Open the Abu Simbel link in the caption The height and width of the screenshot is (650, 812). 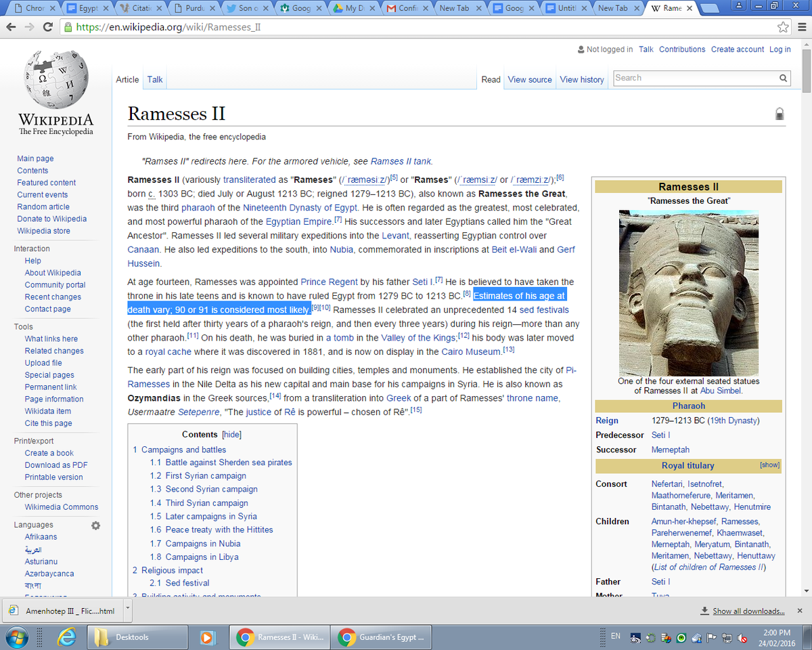point(720,391)
